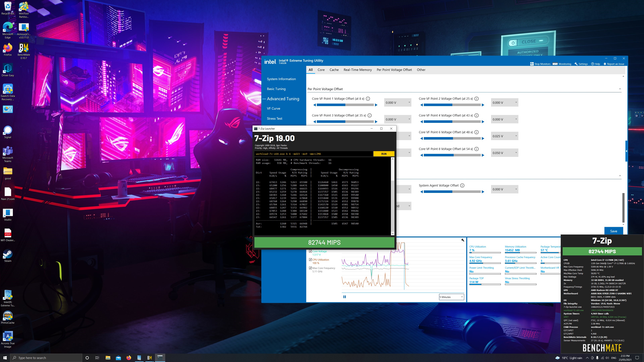This screenshot has width=644, height=362.
Task: Click the Save button in XTU
Action: 613,231
